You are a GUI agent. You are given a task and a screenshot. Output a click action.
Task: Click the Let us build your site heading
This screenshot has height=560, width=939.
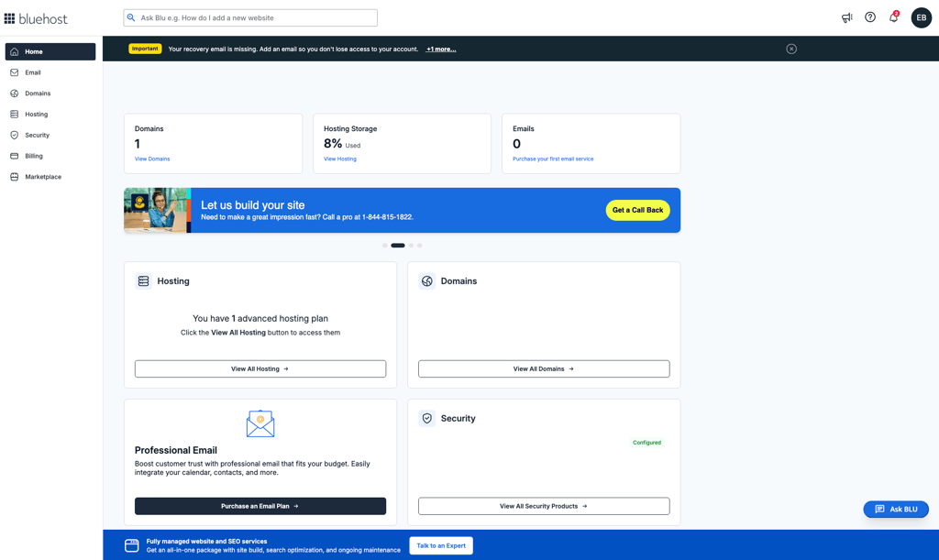pos(253,204)
